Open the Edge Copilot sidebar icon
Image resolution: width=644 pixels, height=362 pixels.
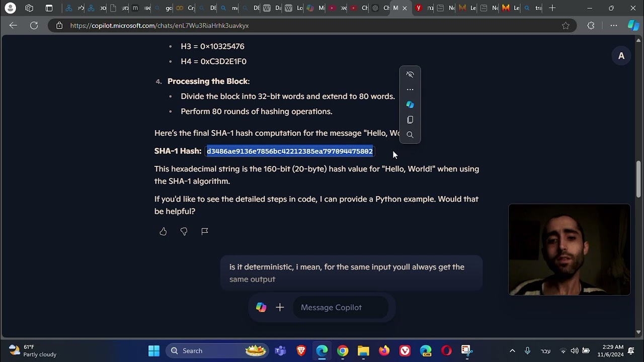[633, 26]
